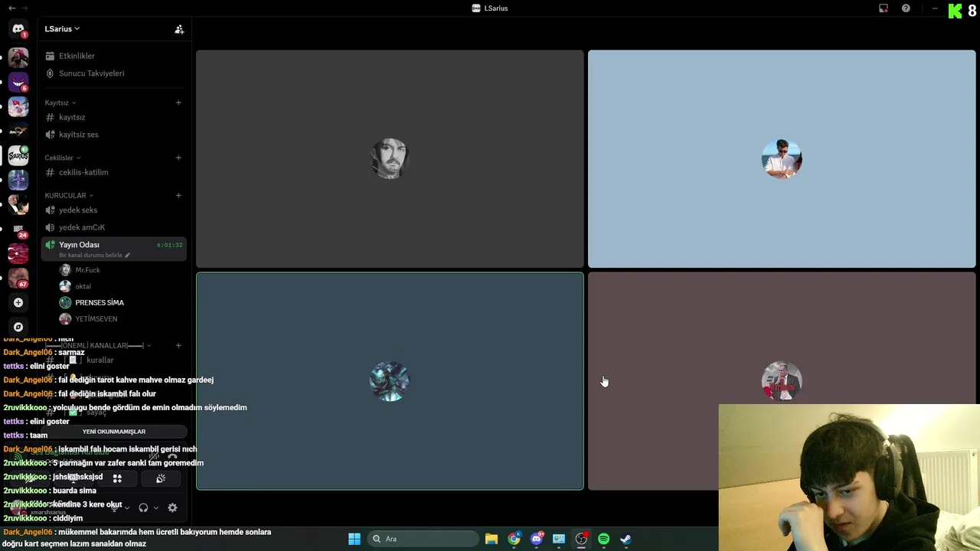Open the soundboard button

tap(161, 478)
